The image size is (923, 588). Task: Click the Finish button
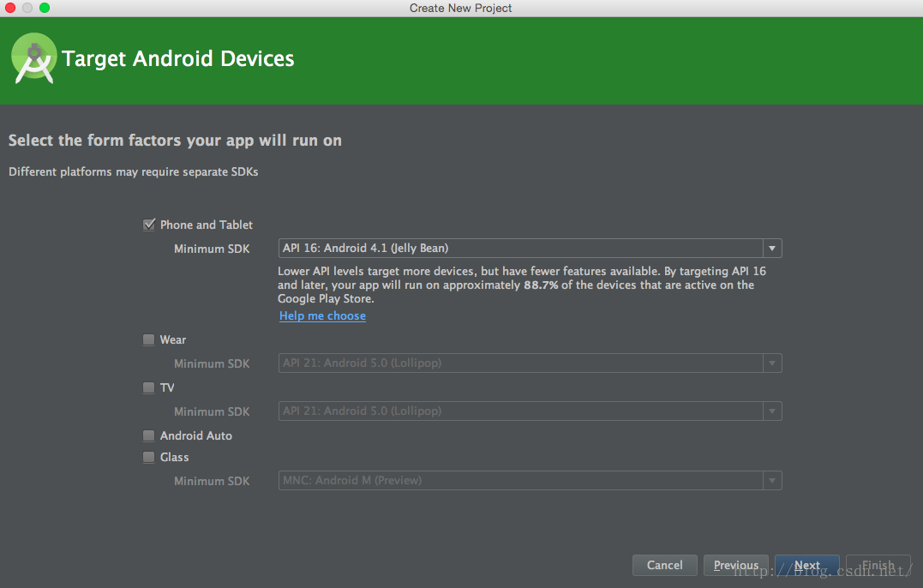(x=878, y=565)
